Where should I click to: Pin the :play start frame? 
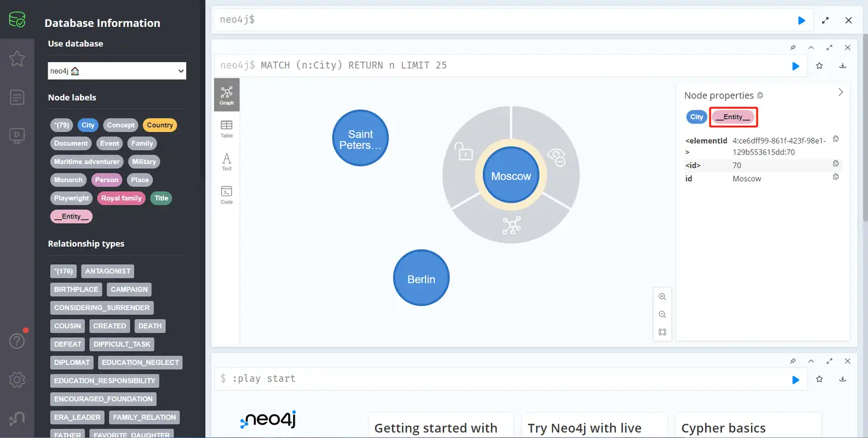[793, 361]
